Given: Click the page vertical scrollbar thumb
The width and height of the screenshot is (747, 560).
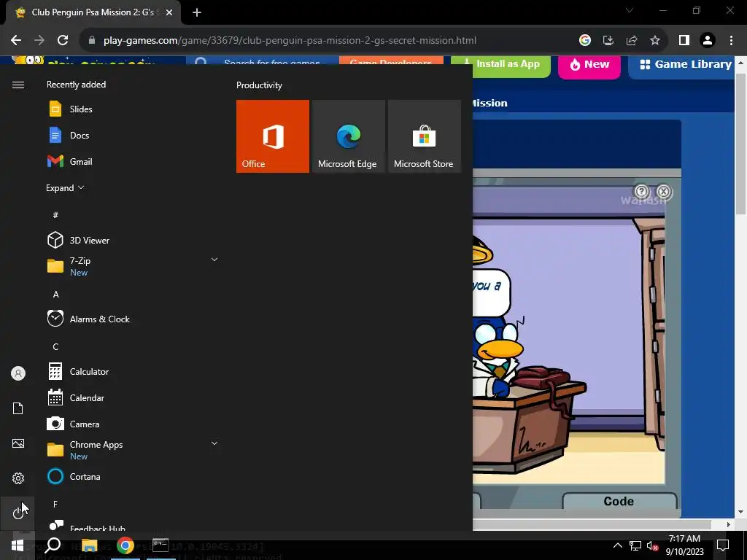Looking at the screenshot, I should [741, 142].
